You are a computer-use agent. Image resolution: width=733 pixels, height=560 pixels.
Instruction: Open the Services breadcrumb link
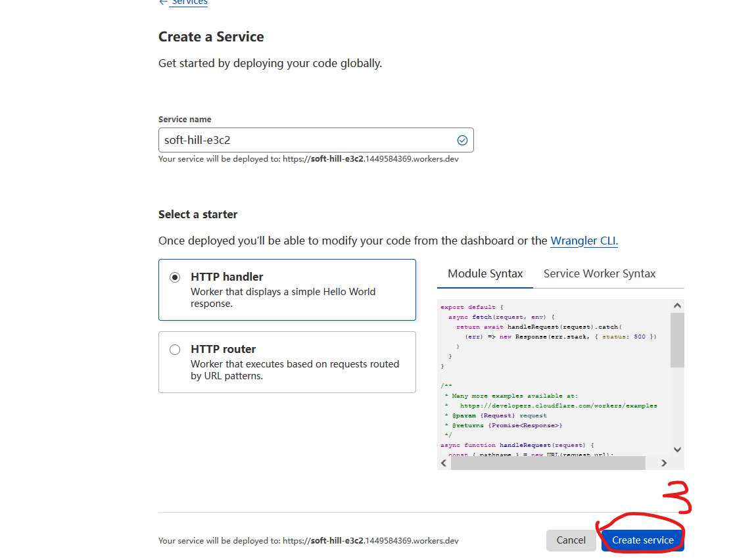[189, 3]
